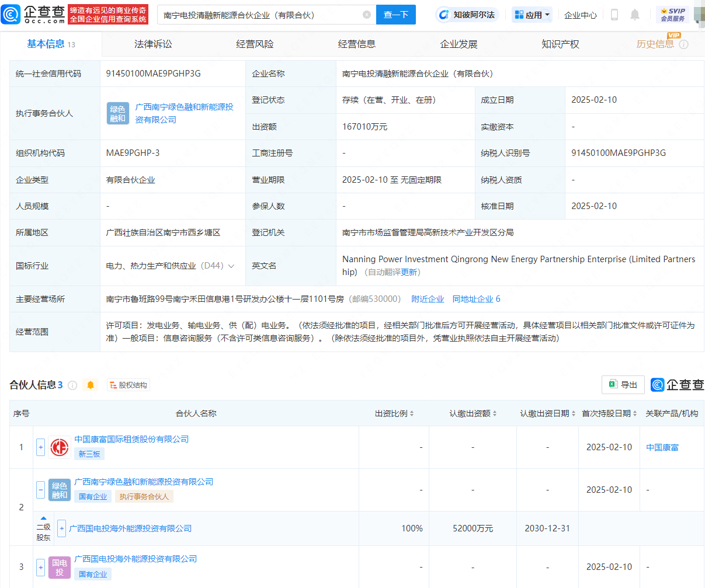The height and width of the screenshot is (588, 705).
Task: Open the 股权结构 view
Action: (128, 385)
